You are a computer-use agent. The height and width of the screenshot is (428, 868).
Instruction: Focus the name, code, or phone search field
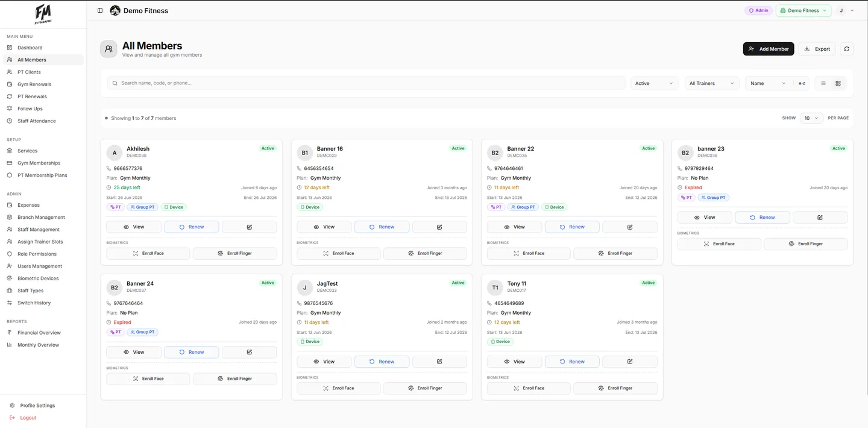pyautogui.click(x=366, y=83)
